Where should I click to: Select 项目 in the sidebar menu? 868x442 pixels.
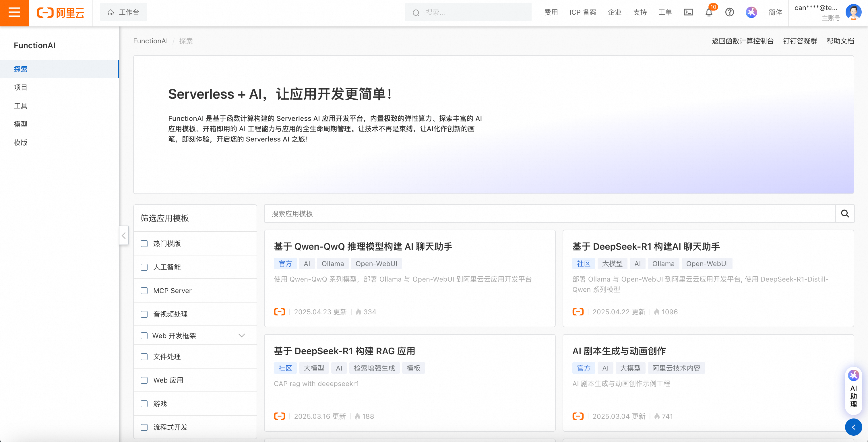coord(21,88)
